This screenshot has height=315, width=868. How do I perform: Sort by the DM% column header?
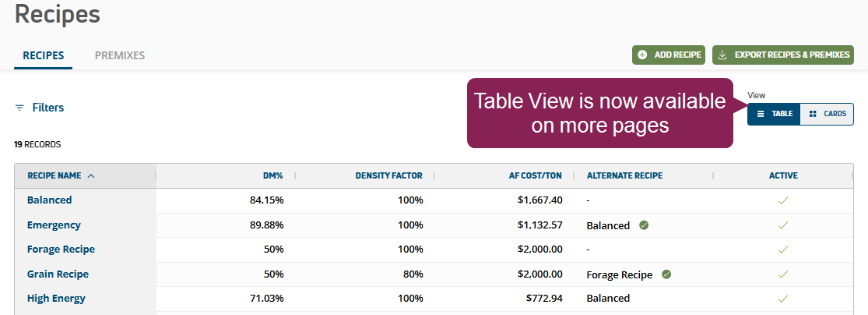(272, 176)
